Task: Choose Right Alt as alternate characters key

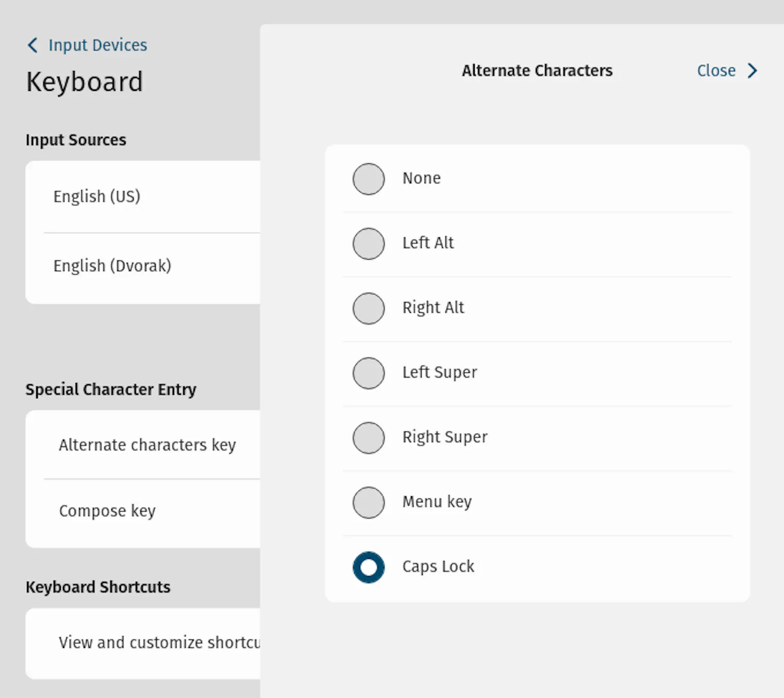Action: 369,308
